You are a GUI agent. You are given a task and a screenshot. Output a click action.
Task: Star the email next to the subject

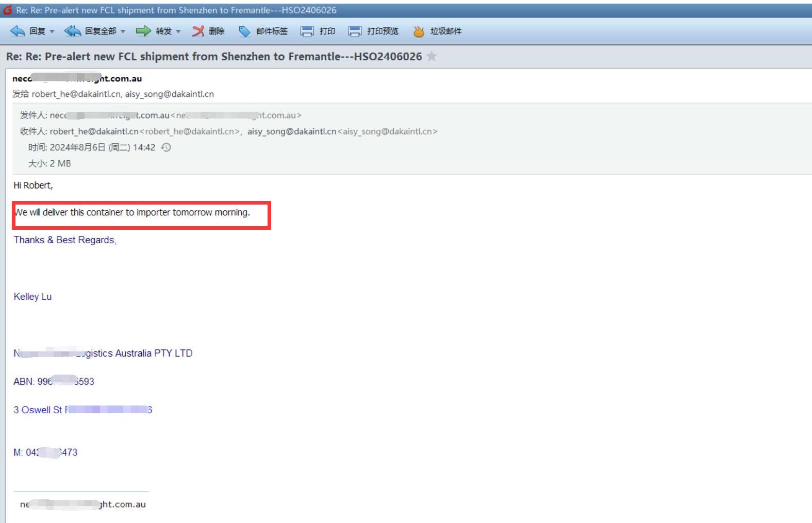pos(432,56)
